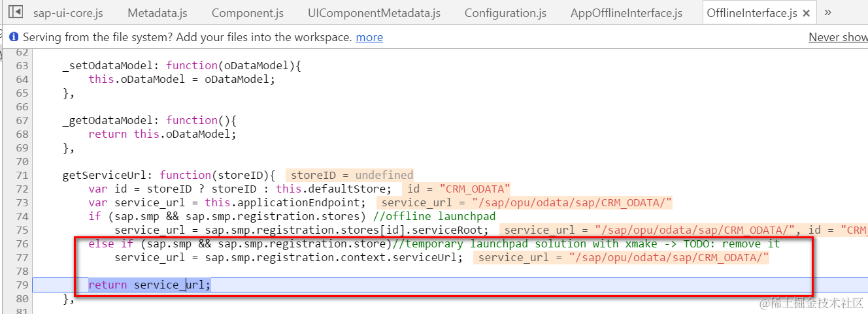Click 'getServiceUrl' function name on line 71
Viewport: 868px width, 314px height.
[x=107, y=175]
